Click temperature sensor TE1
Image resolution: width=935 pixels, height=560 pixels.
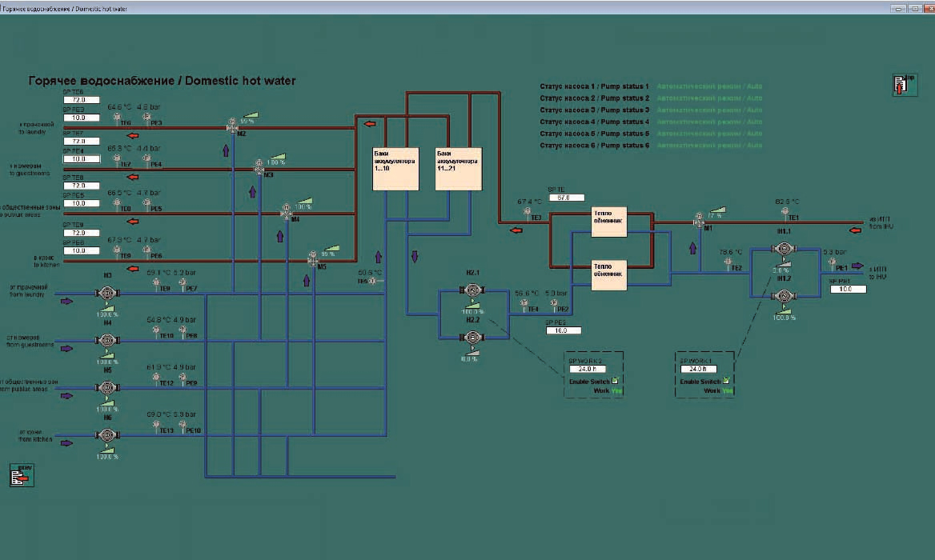point(785,214)
